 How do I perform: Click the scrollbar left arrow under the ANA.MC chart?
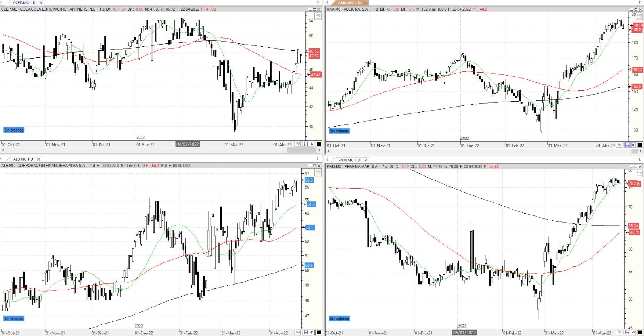328,151
